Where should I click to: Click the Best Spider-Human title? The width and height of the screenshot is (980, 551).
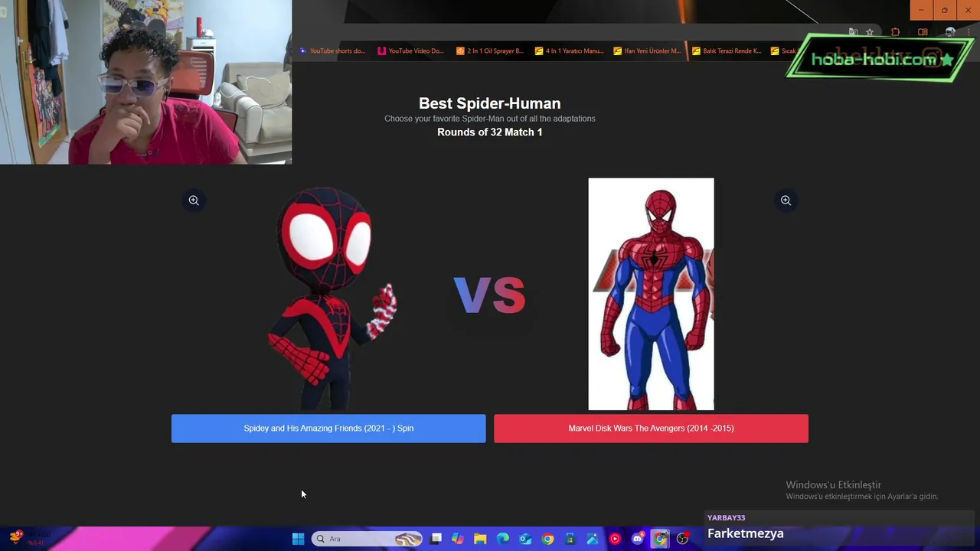pos(490,103)
